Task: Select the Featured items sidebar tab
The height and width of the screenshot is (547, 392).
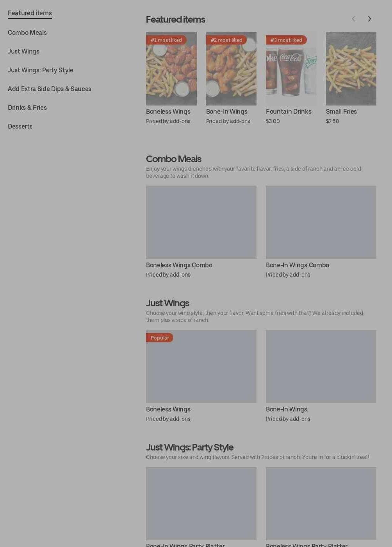Action: point(30,13)
